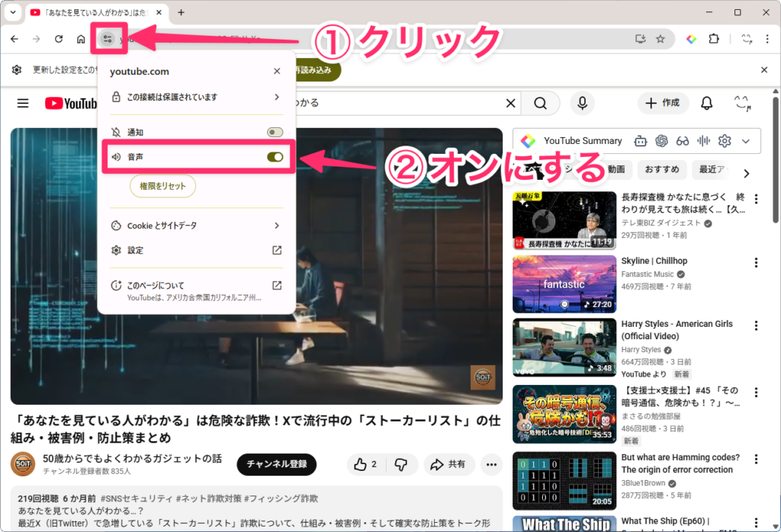781x532 pixels.
Task: Close the site info popup
Action: point(277,72)
